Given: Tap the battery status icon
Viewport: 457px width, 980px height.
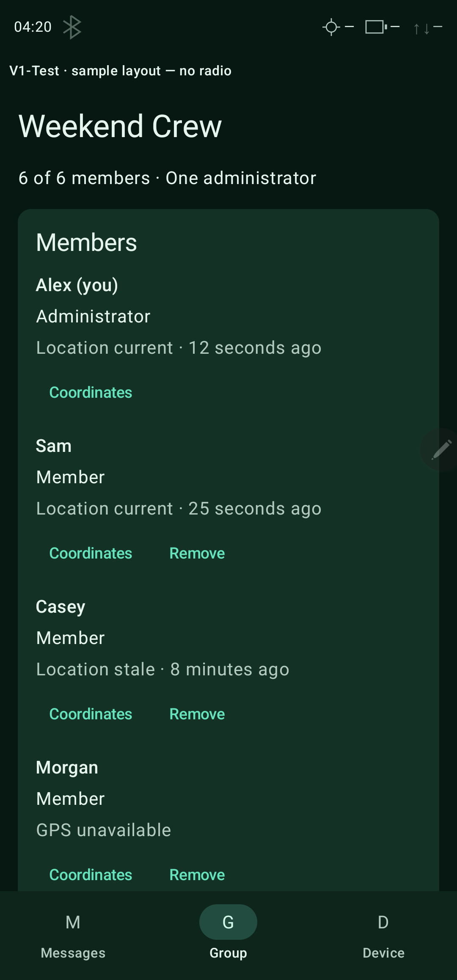Looking at the screenshot, I should tap(376, 27).
